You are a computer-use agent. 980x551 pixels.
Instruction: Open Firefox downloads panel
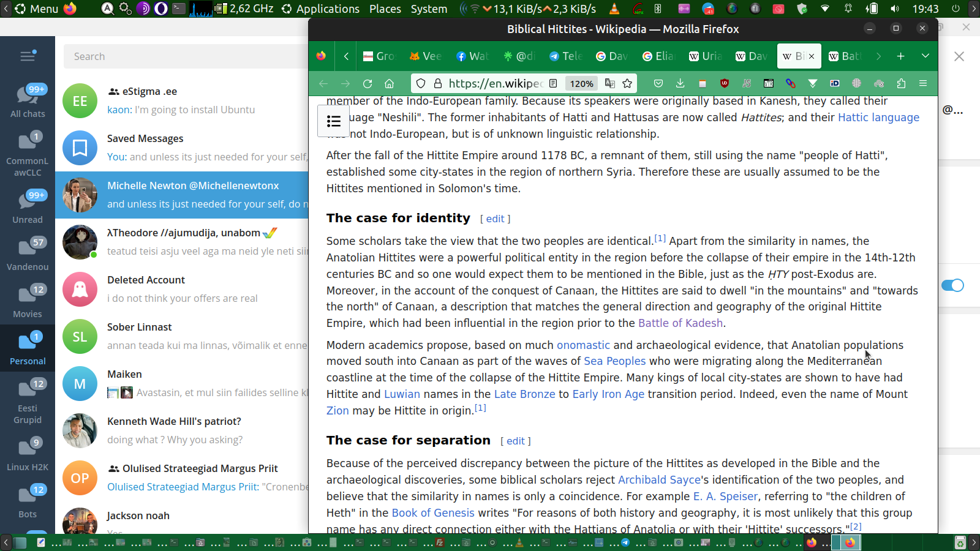point(680,84)
